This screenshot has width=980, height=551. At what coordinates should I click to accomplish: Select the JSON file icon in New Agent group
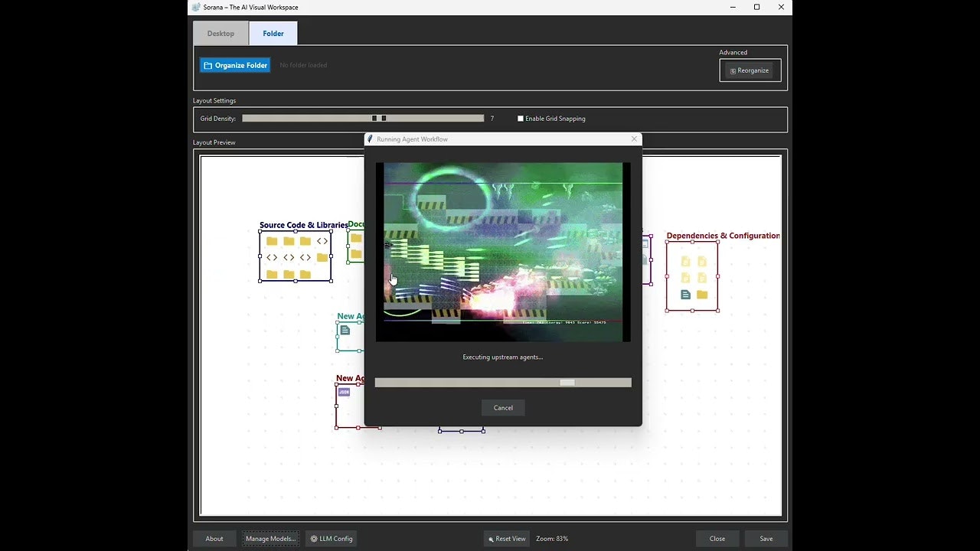coord(345,392)
